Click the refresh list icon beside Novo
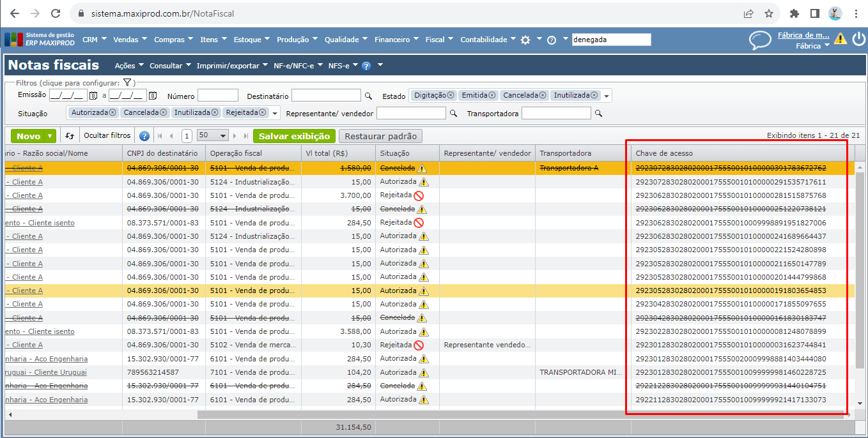Screen dimensions: 868x438 pyautogui.click(x=70, y=136)
